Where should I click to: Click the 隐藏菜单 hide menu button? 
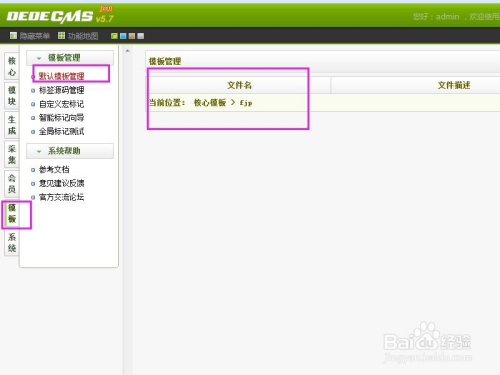pos(30,36)
